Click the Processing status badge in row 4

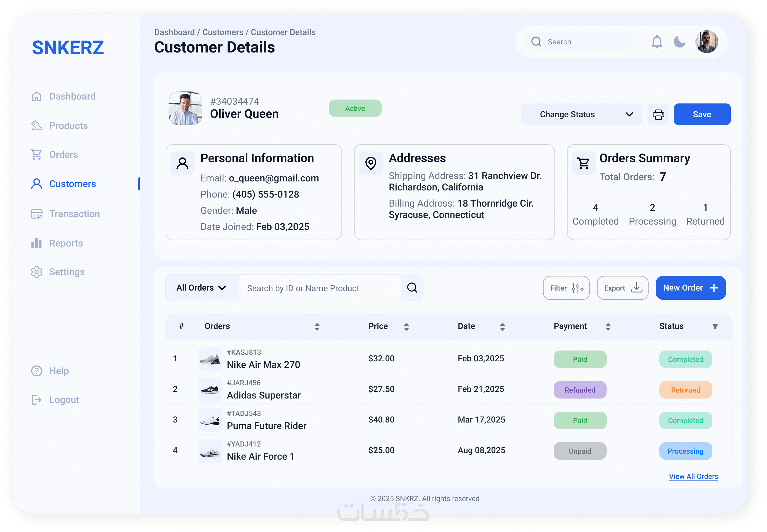pyautogui.click(x=685, y=451)
